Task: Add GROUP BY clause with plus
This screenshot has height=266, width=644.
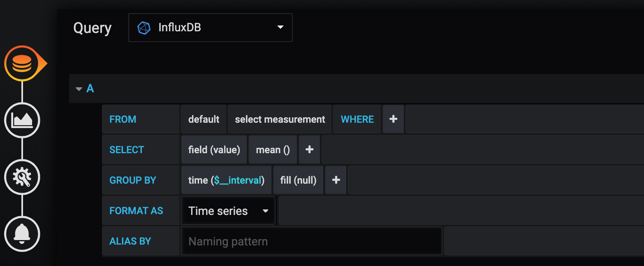Action: point(336,180)
